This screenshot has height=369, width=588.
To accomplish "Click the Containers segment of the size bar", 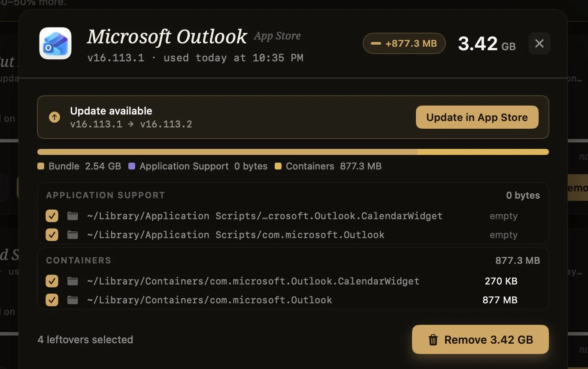I will pyautogui.click(x=483, y=152).
